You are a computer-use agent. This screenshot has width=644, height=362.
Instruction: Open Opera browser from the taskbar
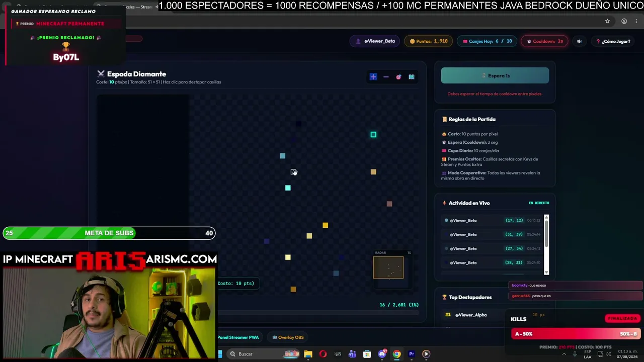click(323, 354)
